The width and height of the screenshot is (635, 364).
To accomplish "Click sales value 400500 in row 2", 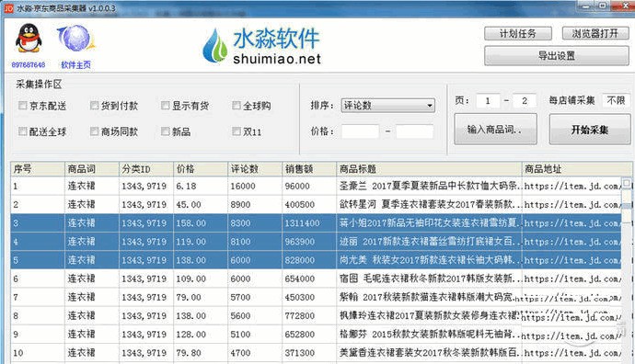I will 300,205.
